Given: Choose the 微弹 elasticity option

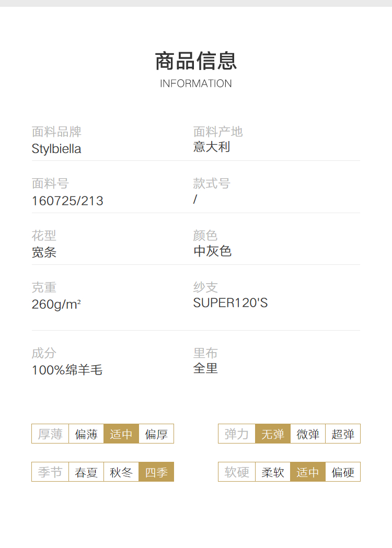Looking at the screenshot, I should [308, 434].
